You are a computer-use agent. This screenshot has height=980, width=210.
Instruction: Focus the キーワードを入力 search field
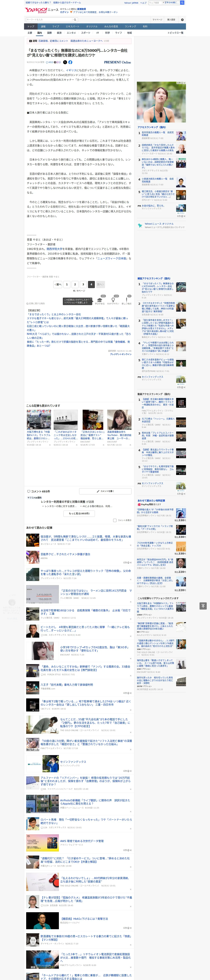pyautogui.click(x=49, y=19)
